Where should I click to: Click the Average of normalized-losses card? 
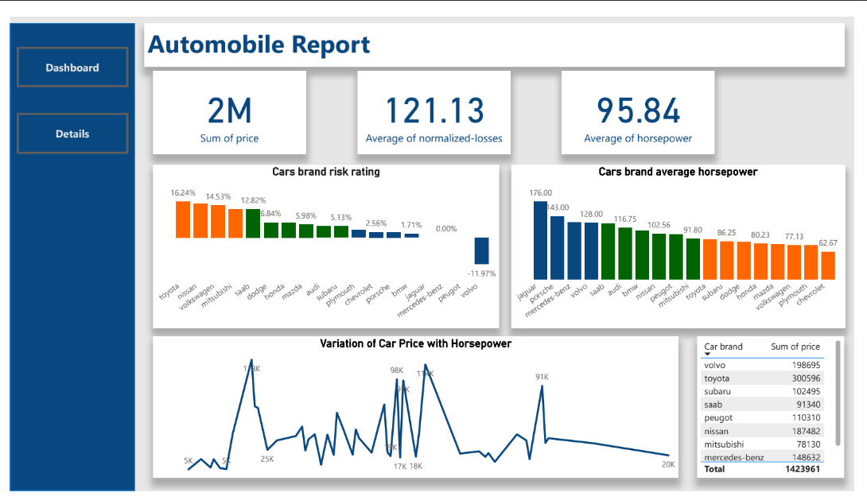point(433,113)
